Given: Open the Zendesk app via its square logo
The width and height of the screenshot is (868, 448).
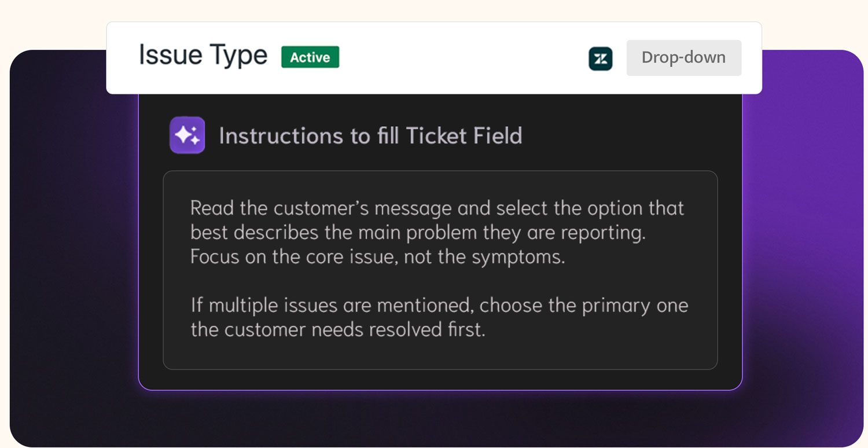Looking at the screenshot, I should 600,58.
